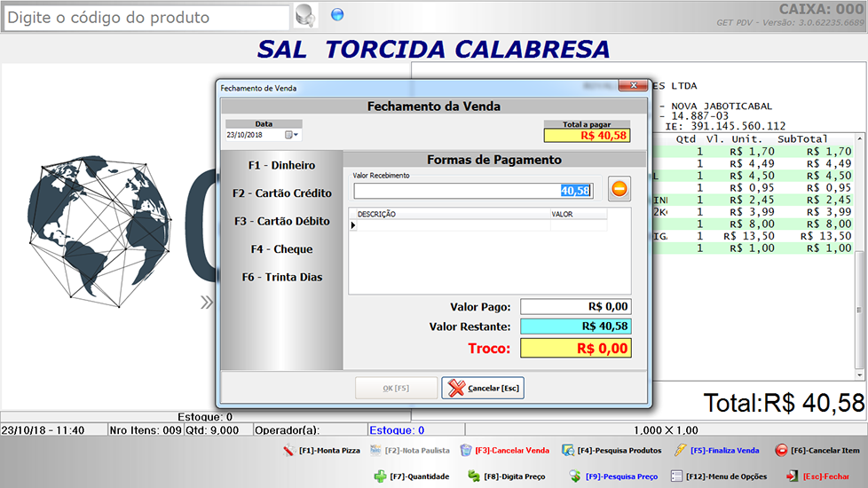Click the Fechar exit icon
This screenshot has height=488, width=868.
tap(792, 476)
